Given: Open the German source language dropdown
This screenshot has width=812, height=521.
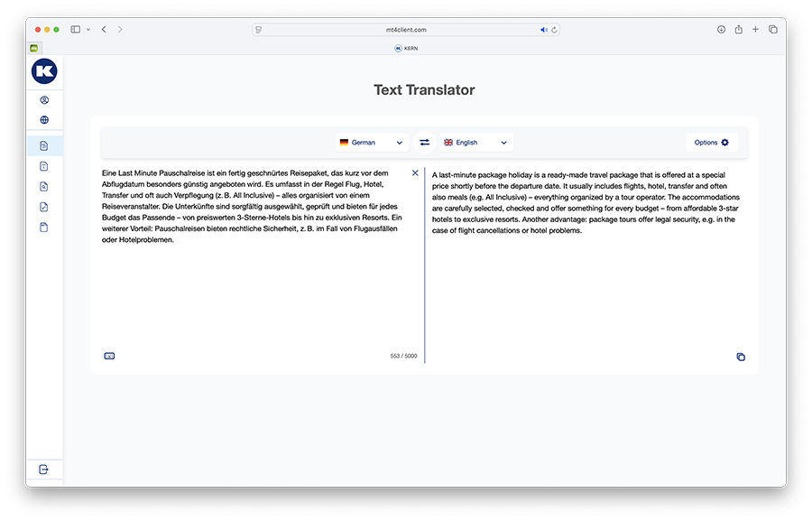Looking at the screenshot, I should [x=372, y=143].
